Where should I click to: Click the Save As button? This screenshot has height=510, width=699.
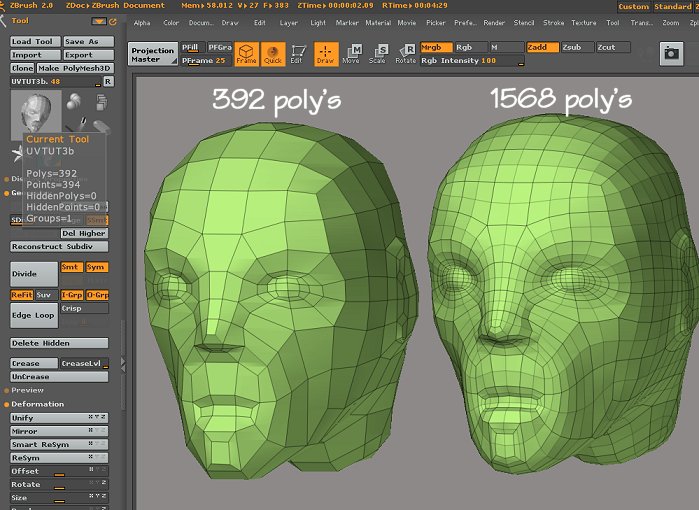tap(89, 41)
